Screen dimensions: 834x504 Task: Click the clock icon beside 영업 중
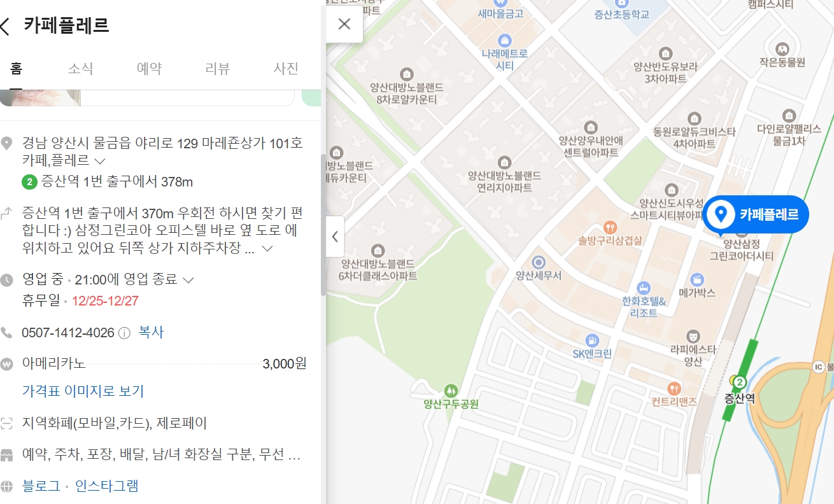coord(7,280)
